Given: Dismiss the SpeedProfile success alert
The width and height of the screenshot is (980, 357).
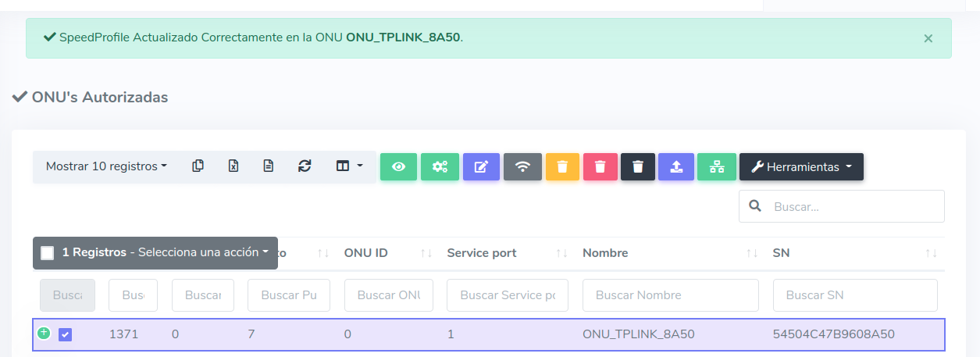Looking at the screenshot, I should click(928, 38).
